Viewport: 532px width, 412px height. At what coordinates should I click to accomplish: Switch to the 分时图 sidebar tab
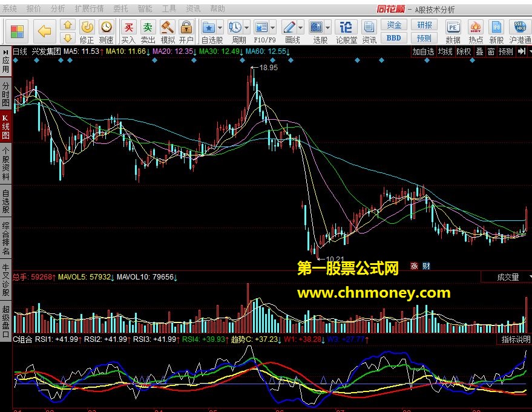[x=5, y=94]
